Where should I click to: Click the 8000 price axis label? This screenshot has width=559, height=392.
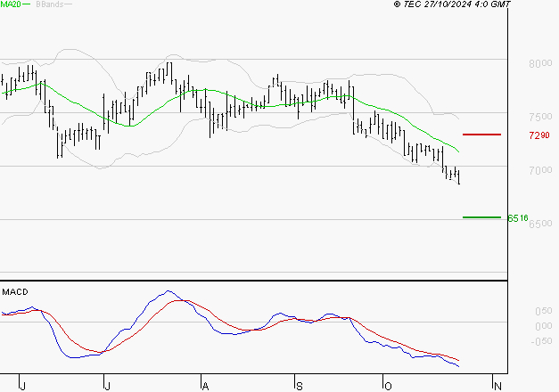(540, 63)
